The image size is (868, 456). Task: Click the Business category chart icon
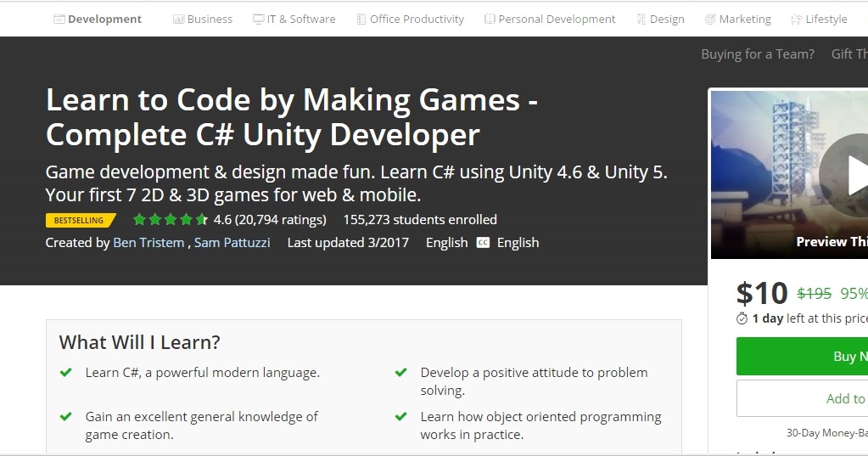pyautogui.click(x=178, y=20)
